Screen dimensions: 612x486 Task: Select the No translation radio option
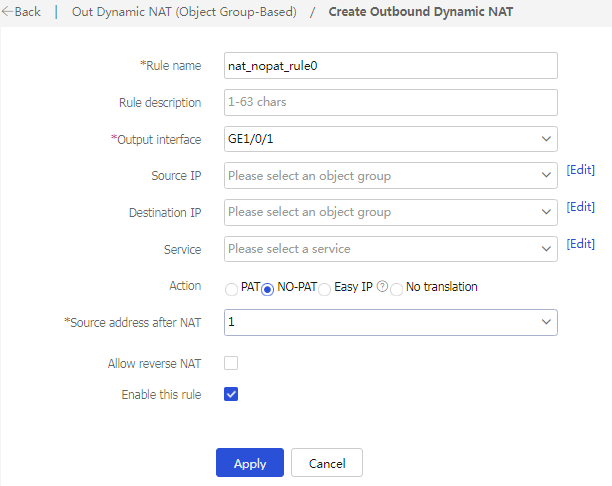click(x=397, y=289)
